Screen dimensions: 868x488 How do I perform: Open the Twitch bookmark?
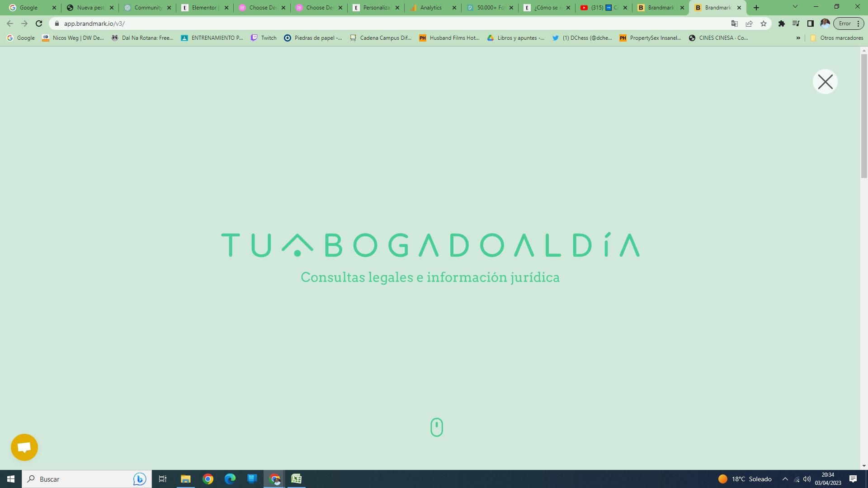pos(264,38)
